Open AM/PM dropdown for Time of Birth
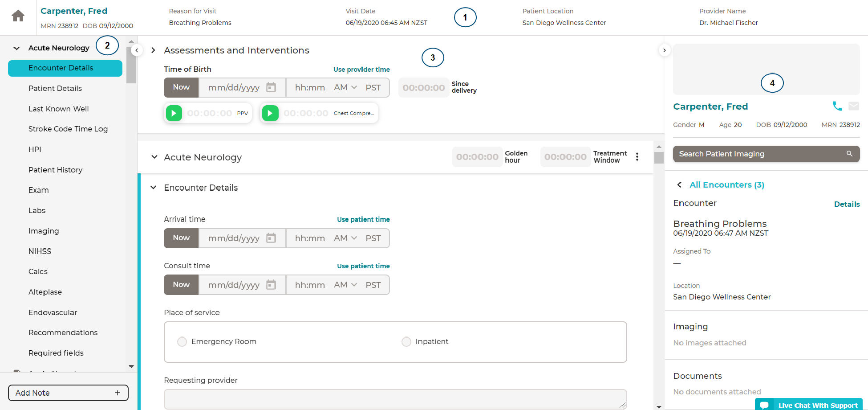This screenshot has width=868, height=410. [x=346, y=87]
